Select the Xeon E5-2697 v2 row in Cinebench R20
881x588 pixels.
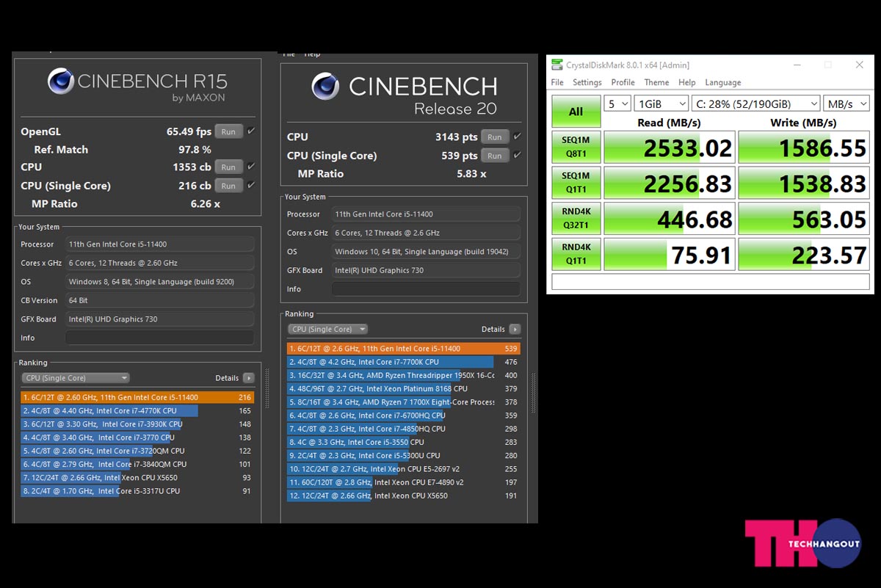point(404,469)
